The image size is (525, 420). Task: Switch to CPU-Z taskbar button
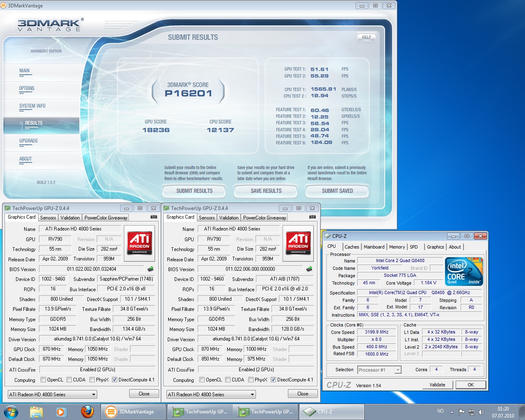tap(331, 412)
